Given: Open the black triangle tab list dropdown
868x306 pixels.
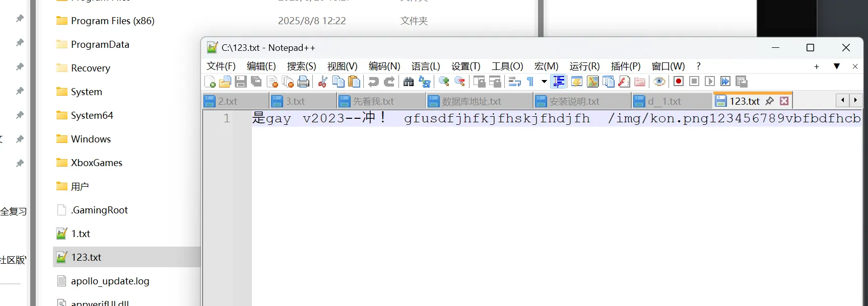Looking at the screenshot, I should pyautogui.click(x=837, y=66).
